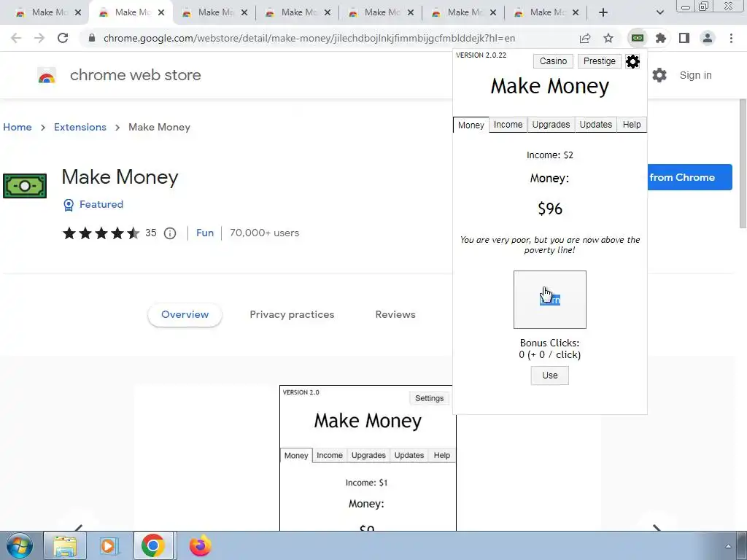The image size is (747, 560).
Task: Click the Remove from Chrome blue button
Action: tap(690, 177)
